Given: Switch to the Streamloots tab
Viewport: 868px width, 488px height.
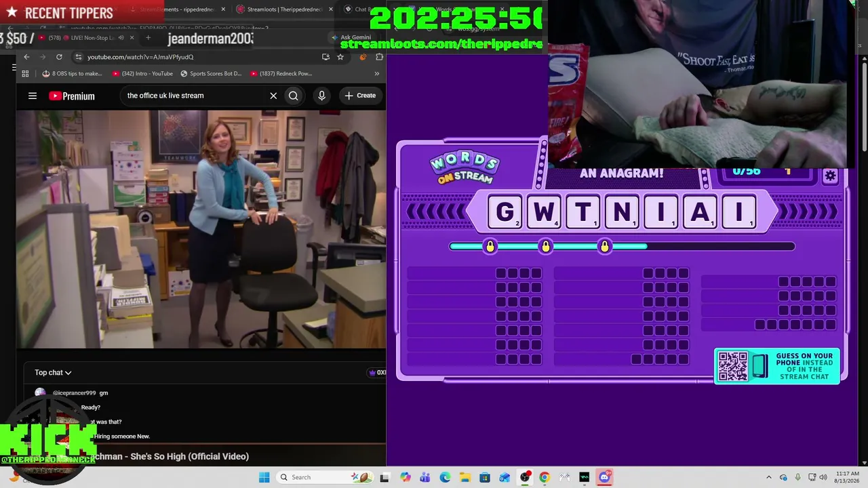Looking at the screenshot, I should click(283, 9).
